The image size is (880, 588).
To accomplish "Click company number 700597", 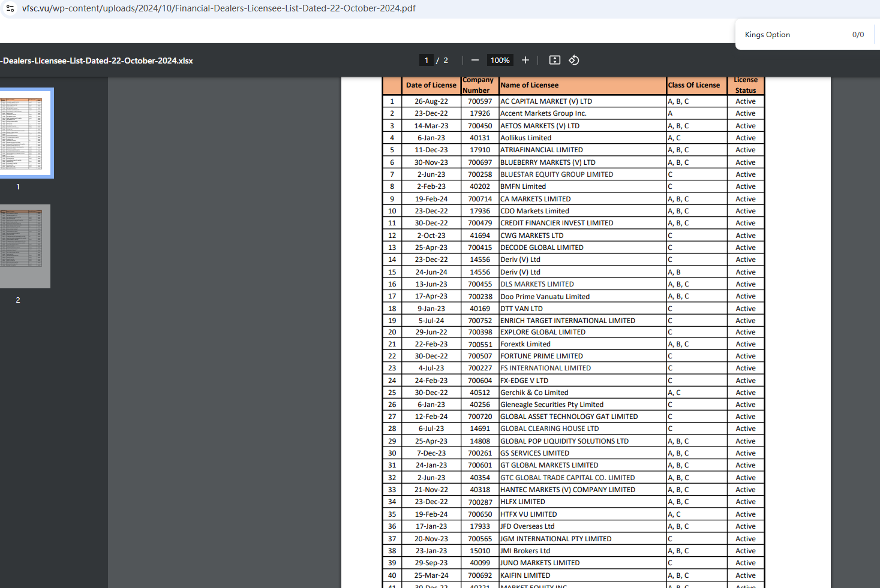I will pyautogui.click(x=480, y=101).
